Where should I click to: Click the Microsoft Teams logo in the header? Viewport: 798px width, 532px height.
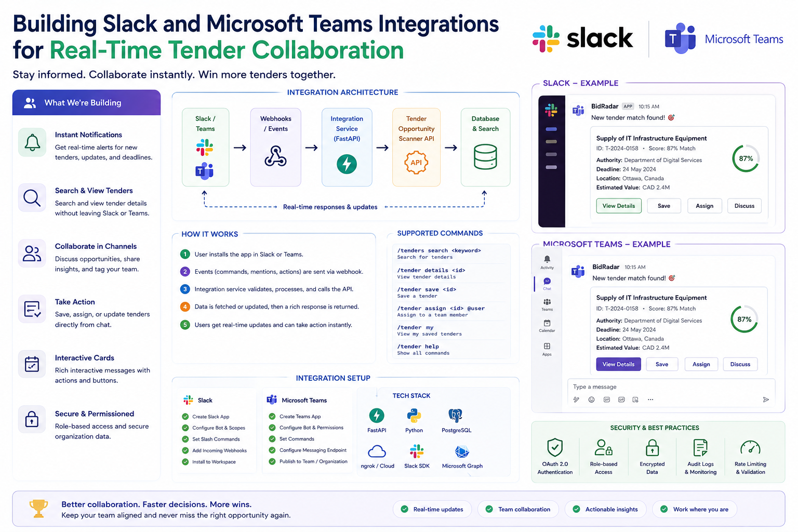coord(724,38)
